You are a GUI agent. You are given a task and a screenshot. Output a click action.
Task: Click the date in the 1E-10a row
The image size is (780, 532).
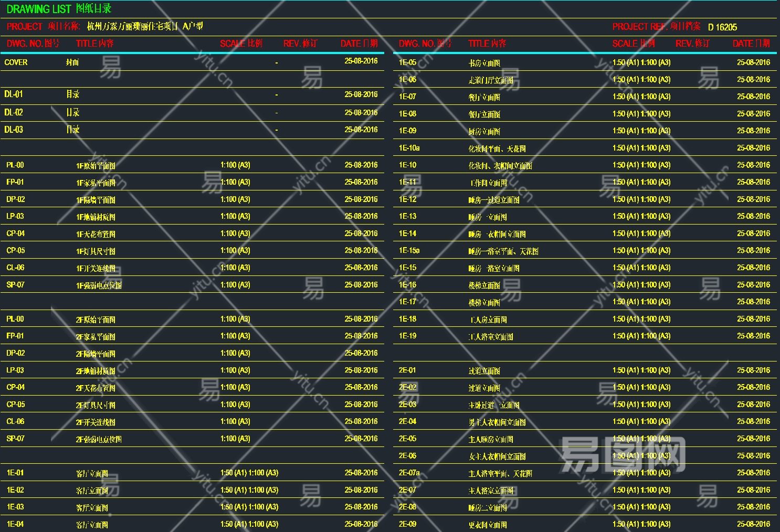click(753, 148)
